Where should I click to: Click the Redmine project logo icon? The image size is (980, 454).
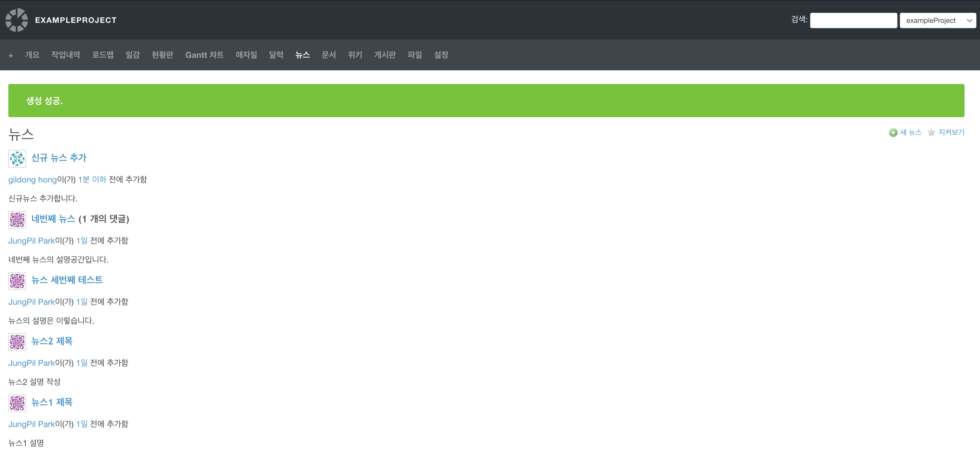point(17,20)
